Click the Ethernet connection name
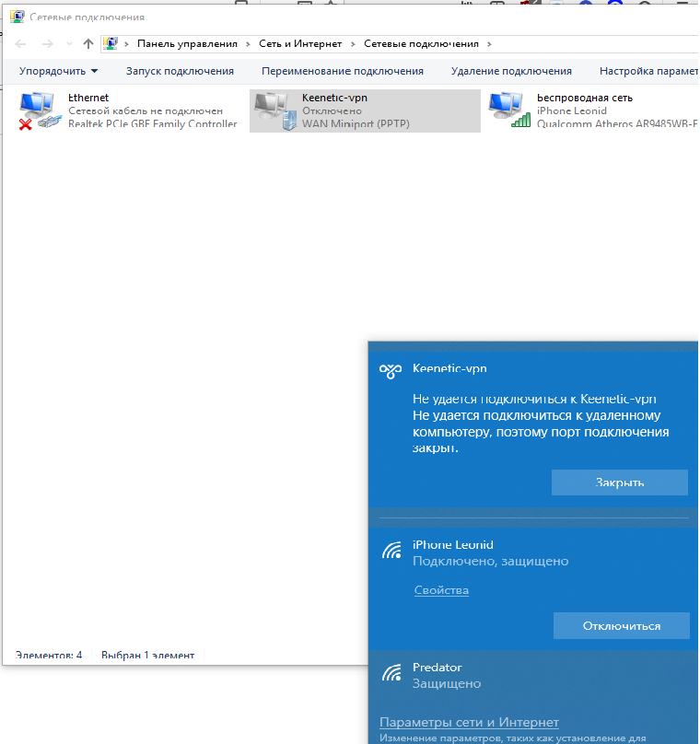Screen dimensions: 700x744 click(88, 98)
